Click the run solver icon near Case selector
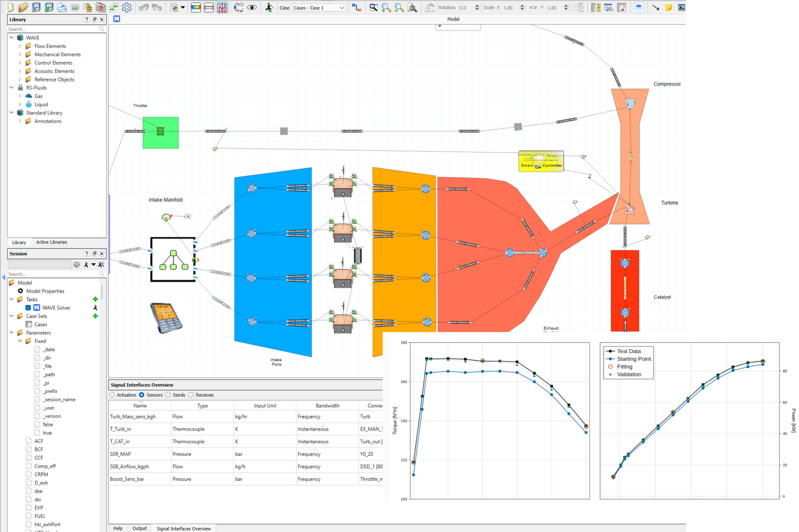Screen dimensions: 799x532 (269, 7)
